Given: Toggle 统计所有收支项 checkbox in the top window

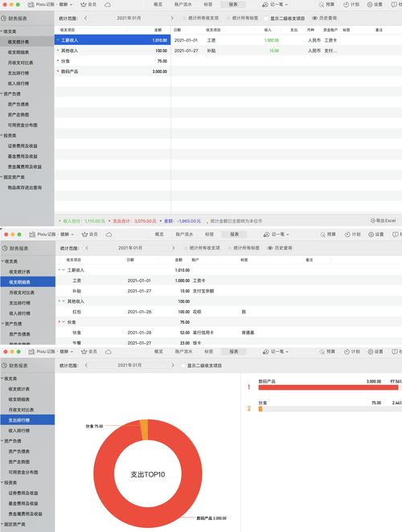Looking at the screenshot, I should tap(185, 18).
